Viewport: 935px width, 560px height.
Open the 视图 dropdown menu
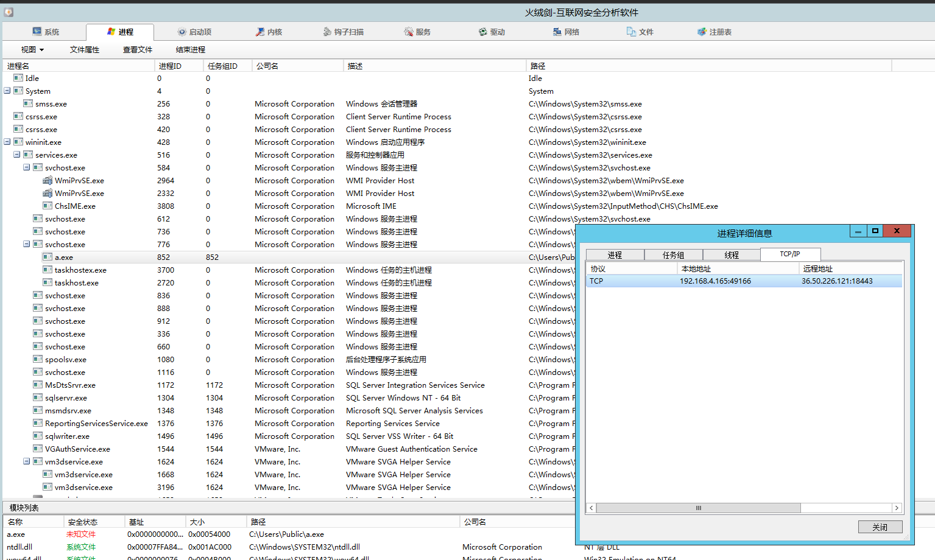tap(32, 50)
